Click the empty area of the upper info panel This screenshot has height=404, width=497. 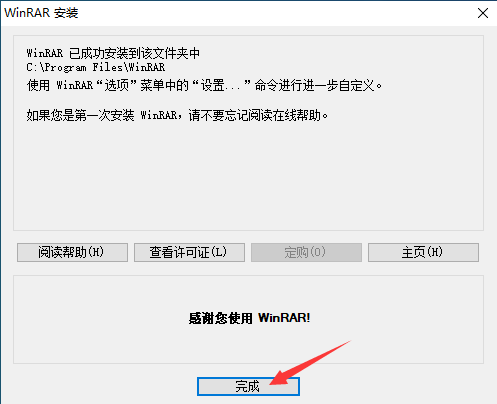click(248, 173)
